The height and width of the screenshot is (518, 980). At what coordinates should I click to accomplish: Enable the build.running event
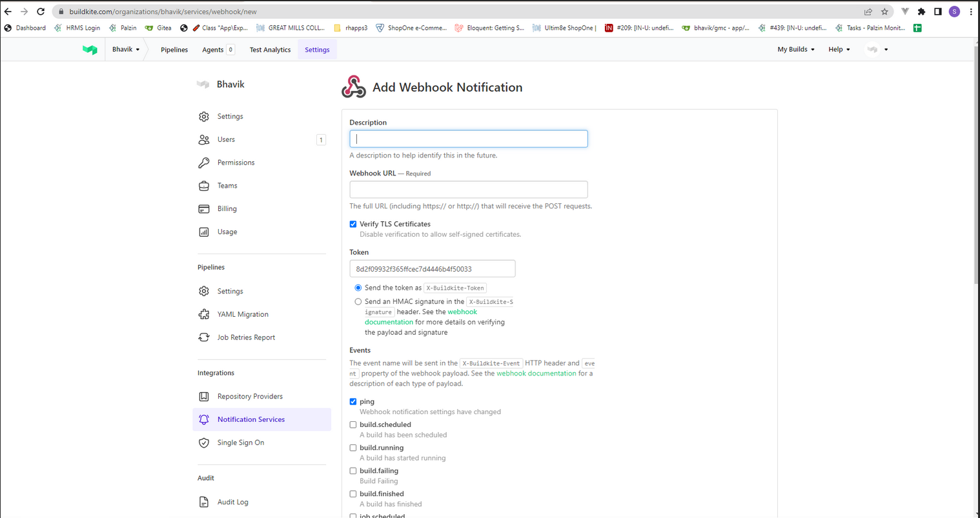pyautogui.click(x=353, y=448)
